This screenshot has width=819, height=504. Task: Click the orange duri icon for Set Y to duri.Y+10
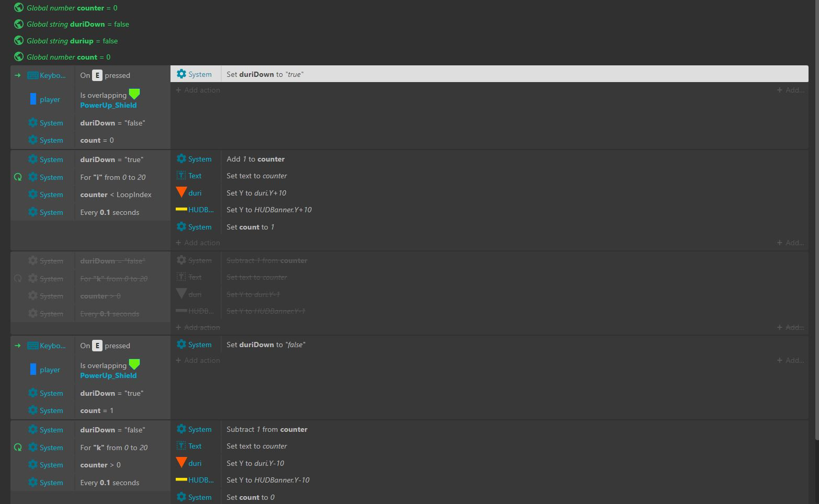click(x=181, y=192)
